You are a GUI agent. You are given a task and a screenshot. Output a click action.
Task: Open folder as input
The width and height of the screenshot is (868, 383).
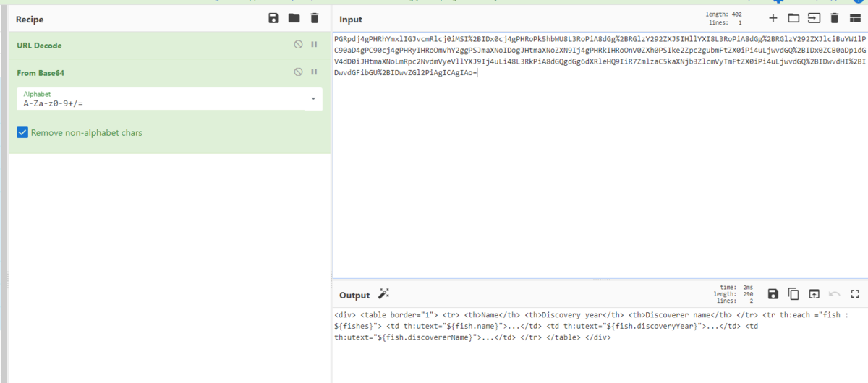[793, 18]
